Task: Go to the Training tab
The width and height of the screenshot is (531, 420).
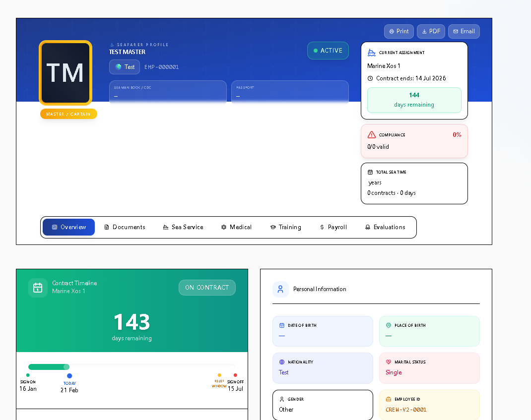Action: pos(285,227)
